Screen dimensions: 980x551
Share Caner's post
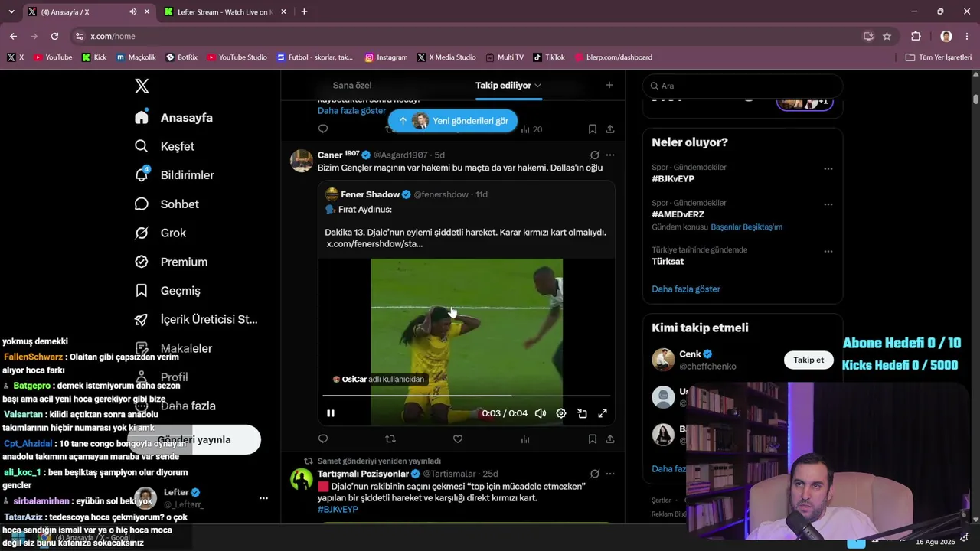click(x=610, y=439)
